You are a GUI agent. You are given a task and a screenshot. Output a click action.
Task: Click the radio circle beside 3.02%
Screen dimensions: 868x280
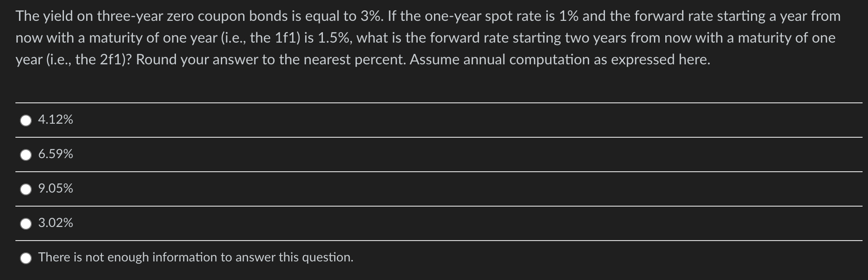pyautogui.click(x=26, y=223)
